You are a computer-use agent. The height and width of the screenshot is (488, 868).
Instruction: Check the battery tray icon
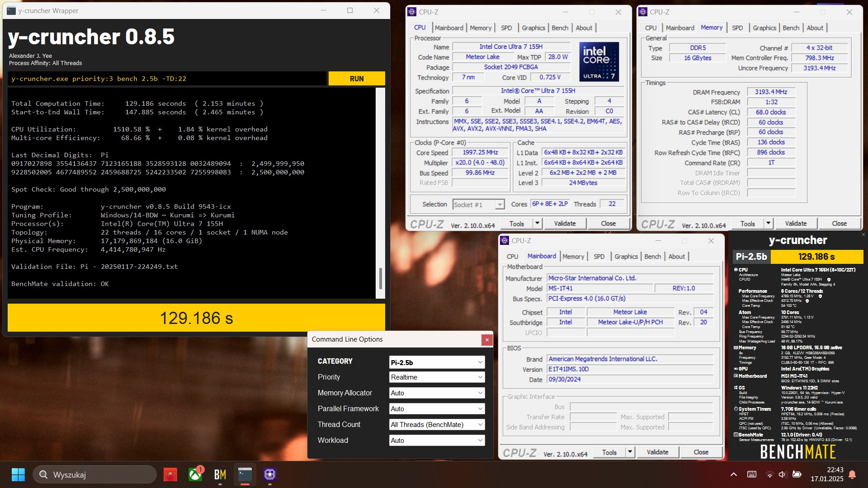point(797,474)
